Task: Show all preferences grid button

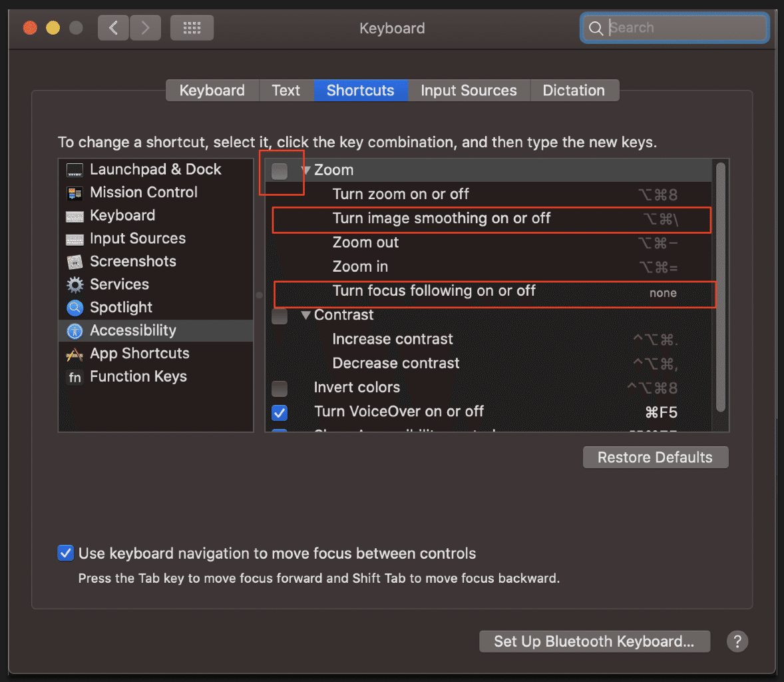Action: pyautogui.click(x=192, y=27)
